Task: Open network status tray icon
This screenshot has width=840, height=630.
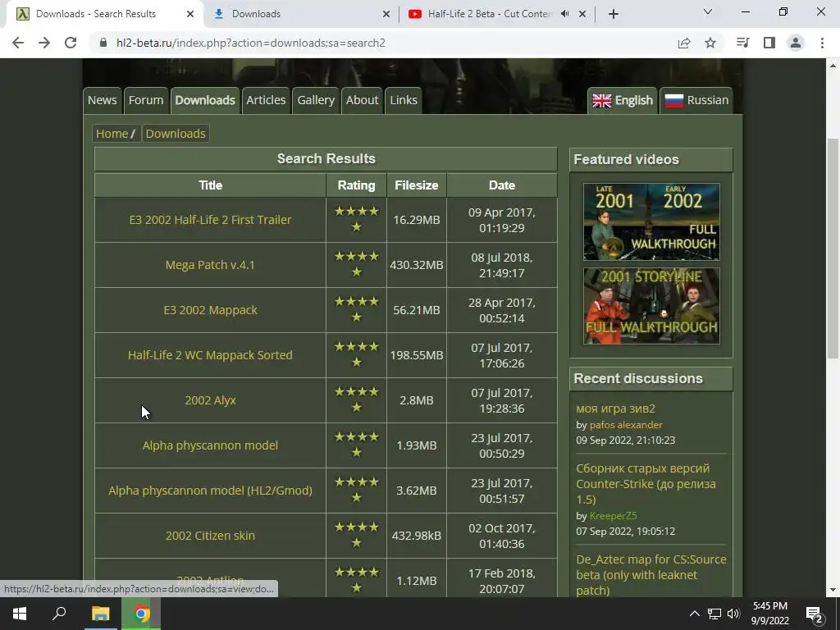Action: (x=714, y=614)
